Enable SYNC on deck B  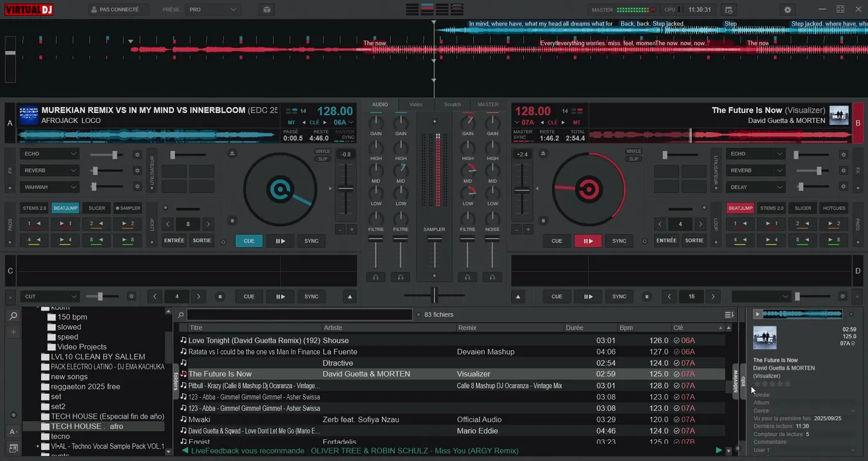pos(619,241)
